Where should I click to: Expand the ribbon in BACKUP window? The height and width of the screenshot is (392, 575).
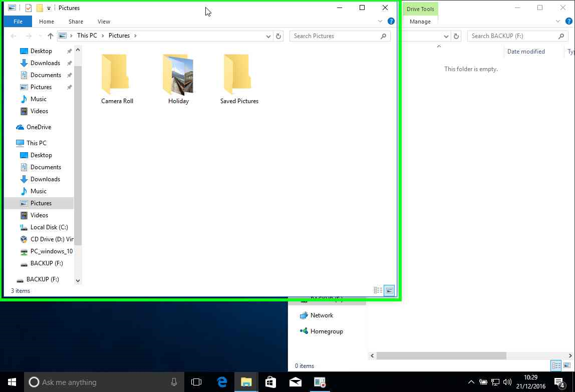coord(558,21)
